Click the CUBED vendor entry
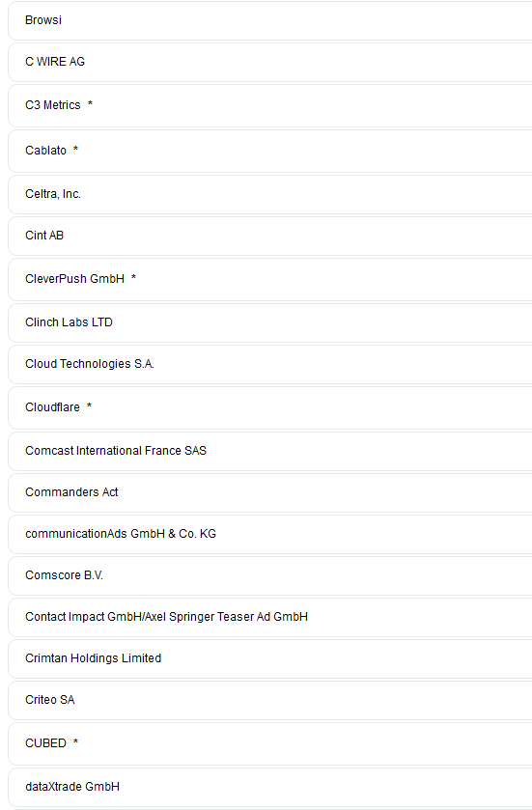 pos(270,743)
